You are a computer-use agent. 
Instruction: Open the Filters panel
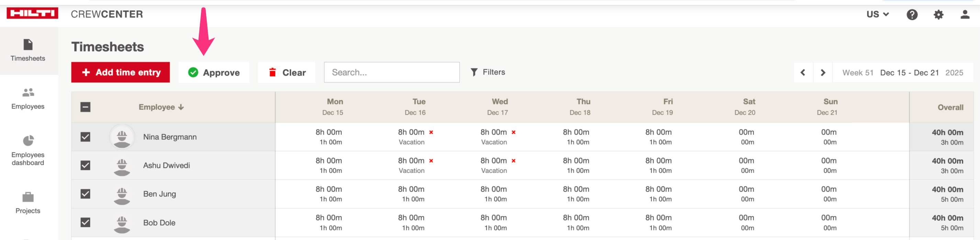[x=488, y=72]
